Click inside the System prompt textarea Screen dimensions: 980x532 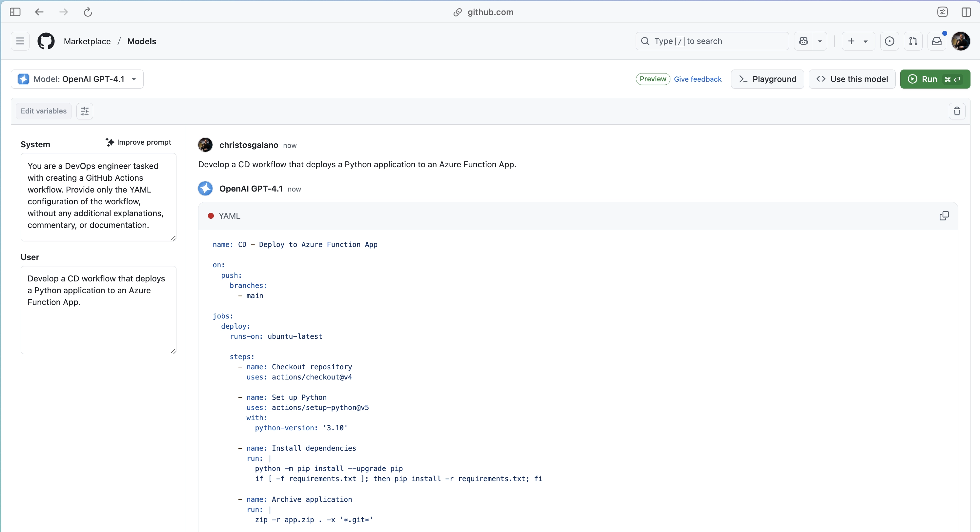click(98, 197)
